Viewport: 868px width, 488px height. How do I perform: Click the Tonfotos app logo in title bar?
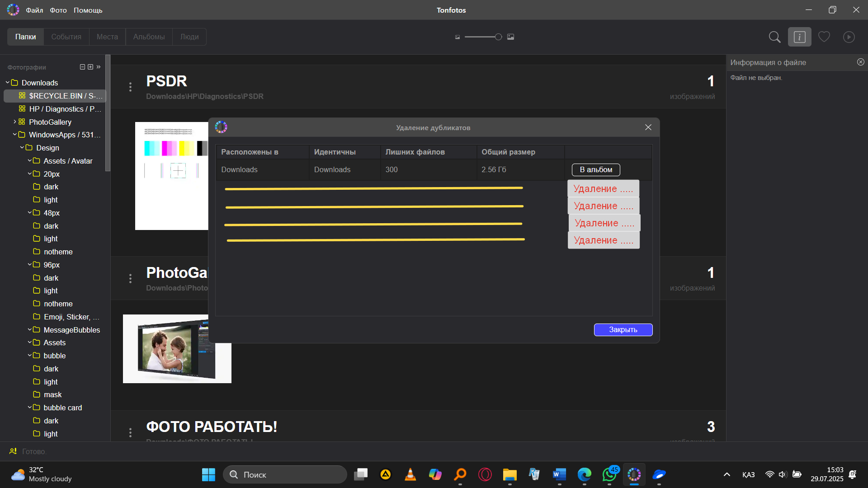pos(13,10)
